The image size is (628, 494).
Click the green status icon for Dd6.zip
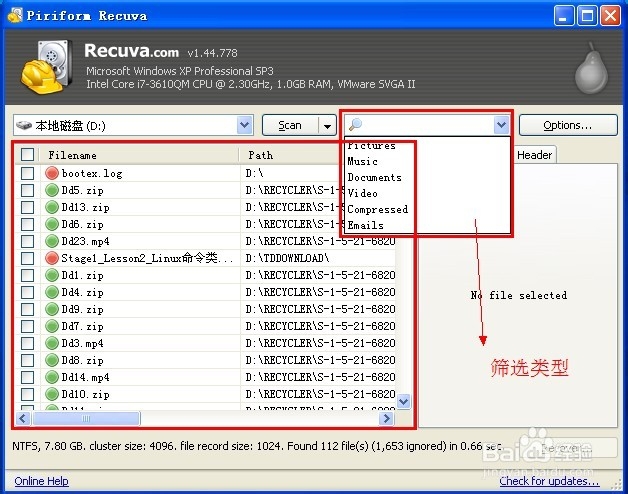pos(52,224)
